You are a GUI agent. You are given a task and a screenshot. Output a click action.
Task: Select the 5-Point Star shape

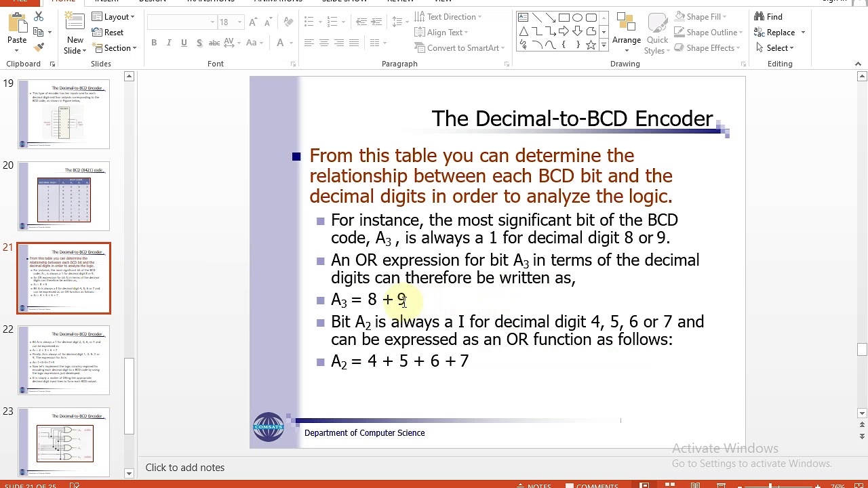591,45
